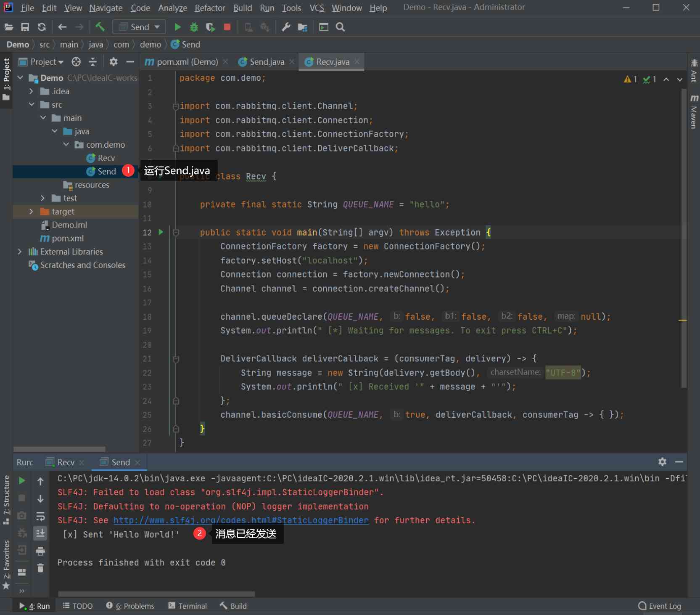Viewport: 700px width, 615px height.
Task: Synchronize files with the refresh icon
Action: 42,27
